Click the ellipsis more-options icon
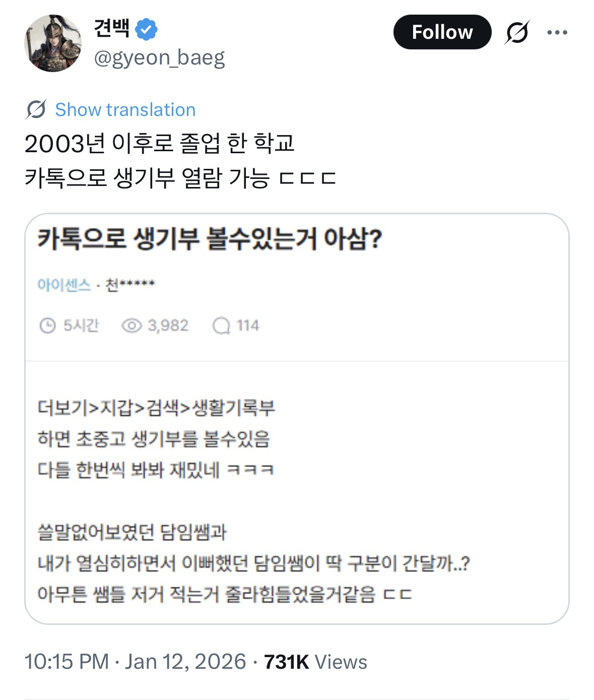 coord(557,32)
